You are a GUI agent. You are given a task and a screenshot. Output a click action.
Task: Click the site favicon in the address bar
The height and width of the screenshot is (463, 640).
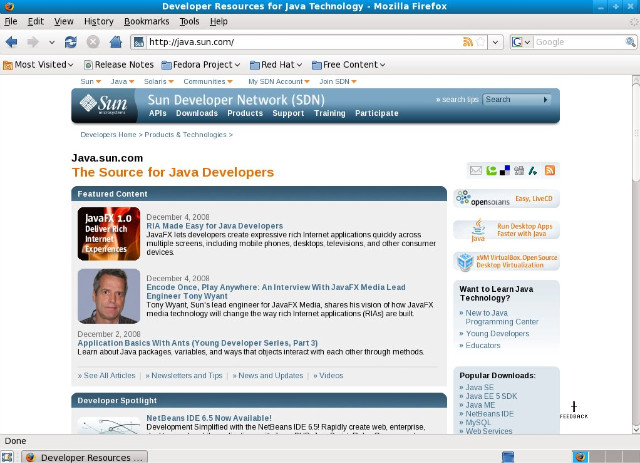pos(139,42)
